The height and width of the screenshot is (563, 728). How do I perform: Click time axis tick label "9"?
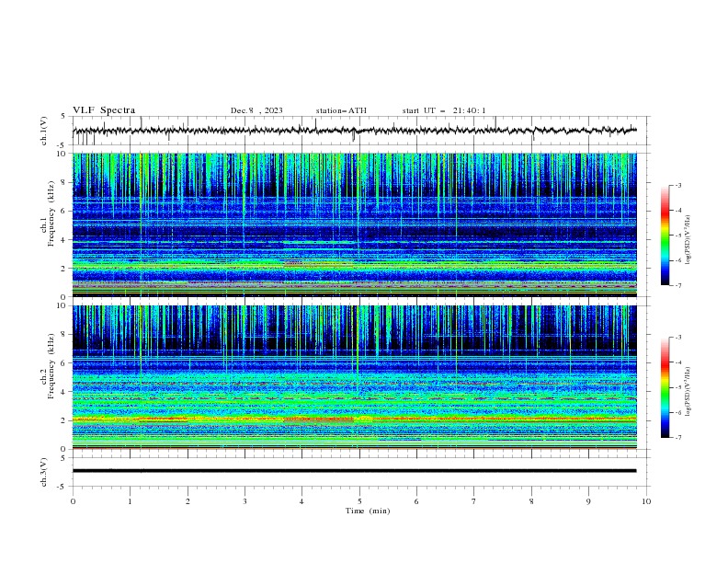[x=588, y=501]
